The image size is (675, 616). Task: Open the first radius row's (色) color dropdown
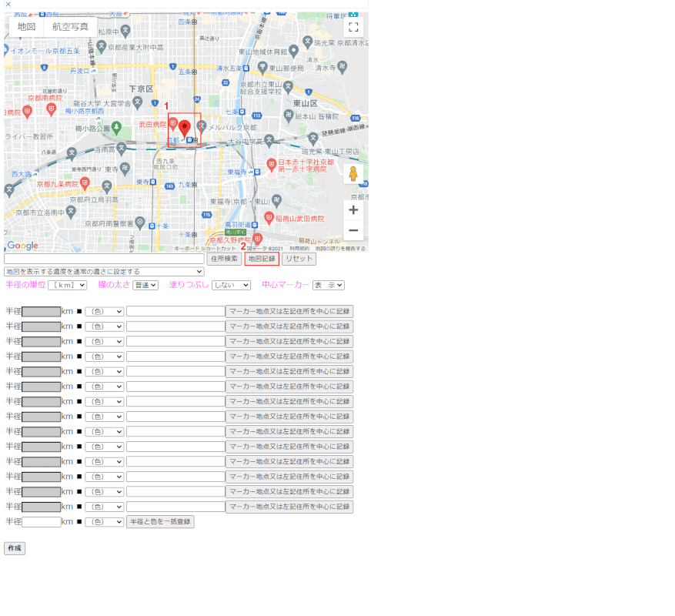(x=105, y=311)
